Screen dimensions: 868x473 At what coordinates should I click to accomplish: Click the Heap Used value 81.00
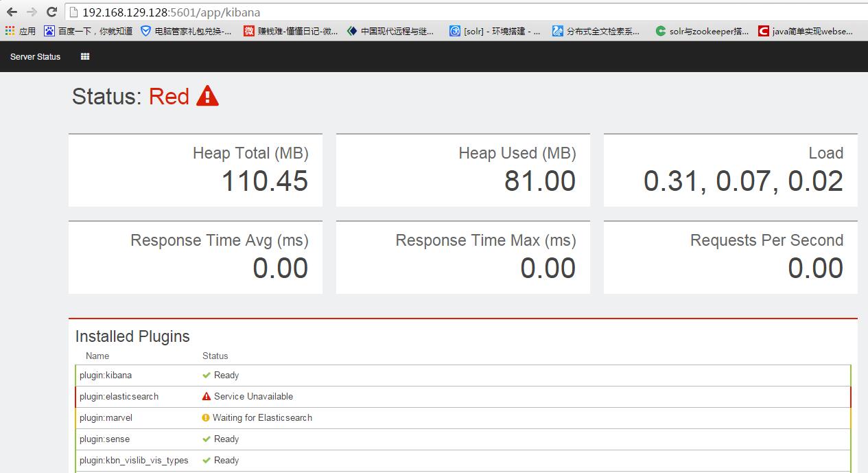[540, 181]
